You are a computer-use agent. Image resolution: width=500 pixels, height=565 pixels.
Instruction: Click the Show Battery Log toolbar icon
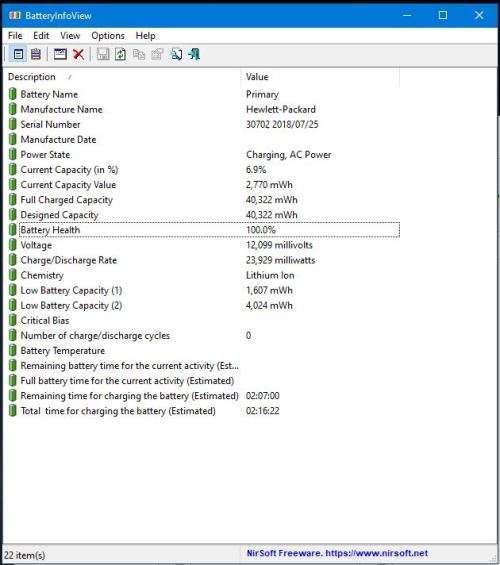coord(36,54)
